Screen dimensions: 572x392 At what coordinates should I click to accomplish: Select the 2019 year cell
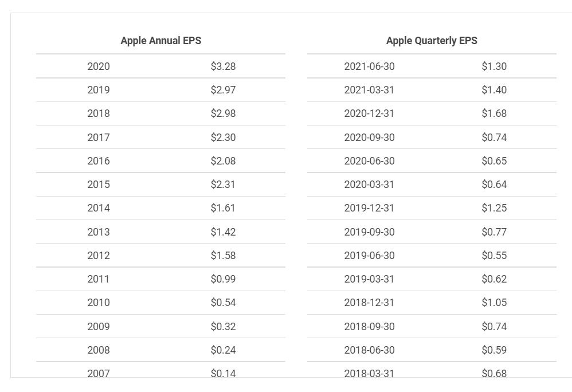coord(99,90)
